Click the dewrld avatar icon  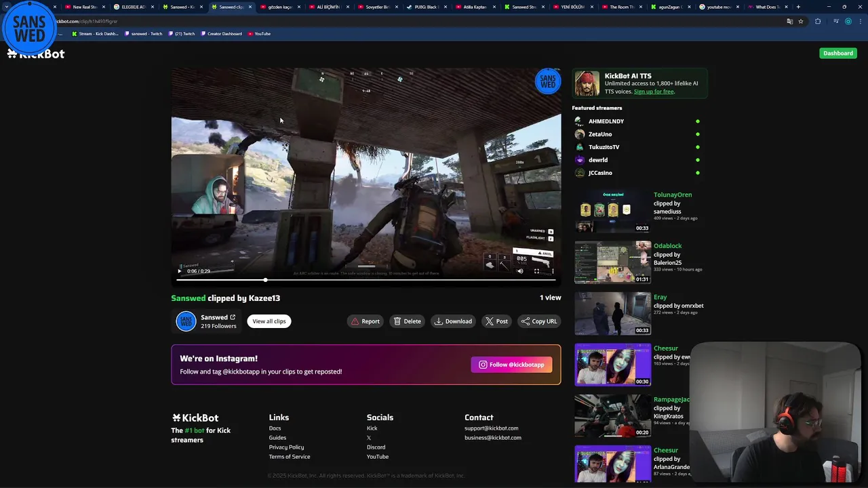(579, 160)
